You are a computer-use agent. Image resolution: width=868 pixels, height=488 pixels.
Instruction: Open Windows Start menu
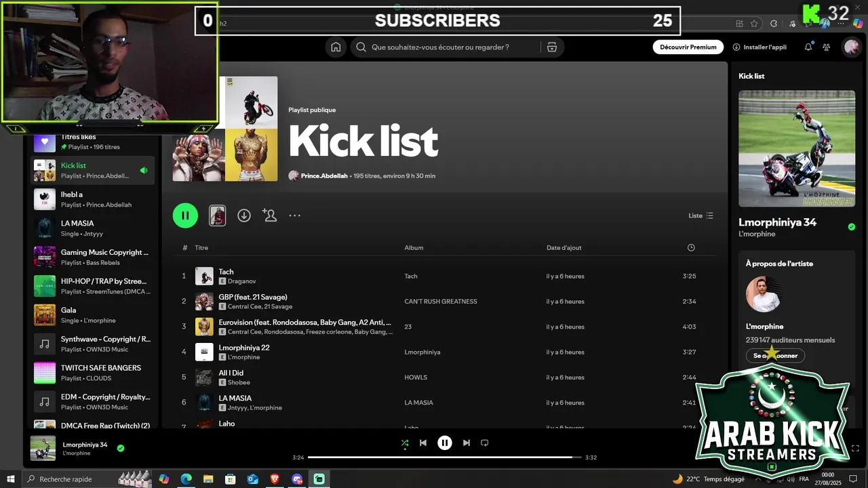11,479
